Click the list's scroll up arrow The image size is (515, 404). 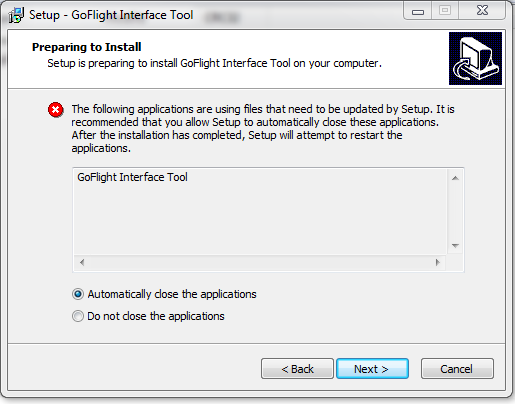click(x=455, y=178)
